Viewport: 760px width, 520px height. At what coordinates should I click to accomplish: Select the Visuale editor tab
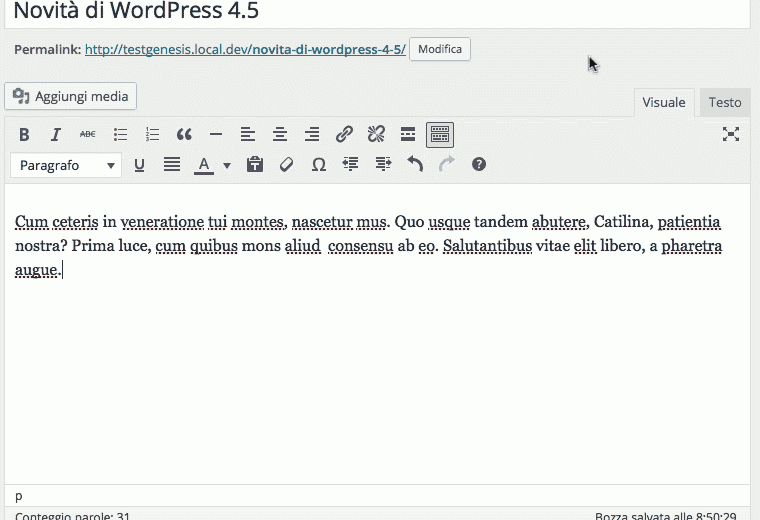point(664,102)
